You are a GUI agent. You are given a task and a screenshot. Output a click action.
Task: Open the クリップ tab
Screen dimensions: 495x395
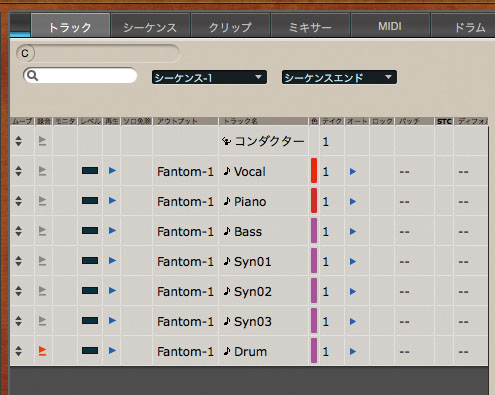point(230,26)
